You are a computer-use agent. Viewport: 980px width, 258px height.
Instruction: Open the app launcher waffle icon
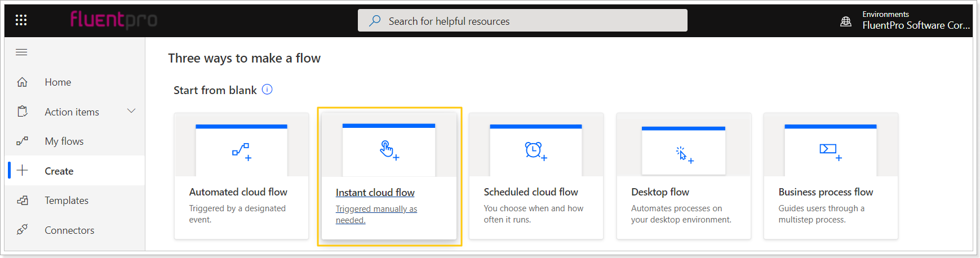coord(21,20)
